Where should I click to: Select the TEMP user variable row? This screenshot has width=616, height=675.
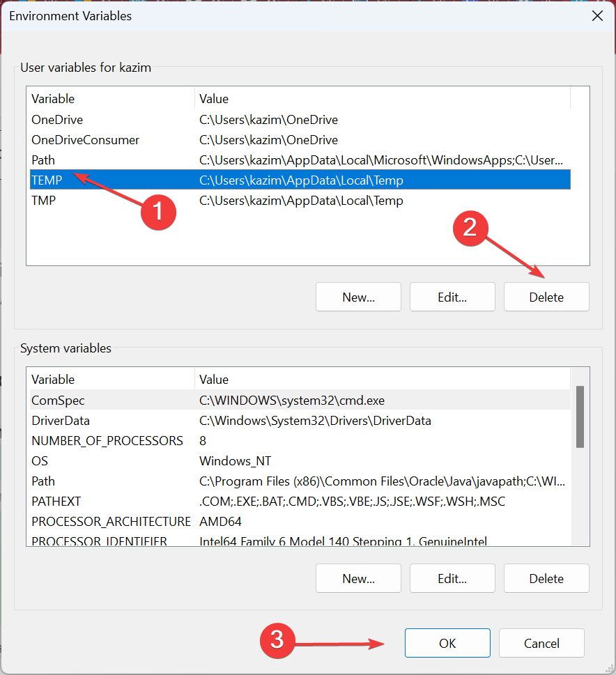tap(300, 180)
